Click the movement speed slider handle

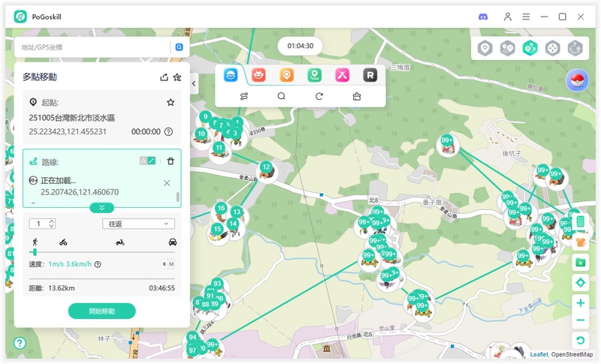[35, 252]
